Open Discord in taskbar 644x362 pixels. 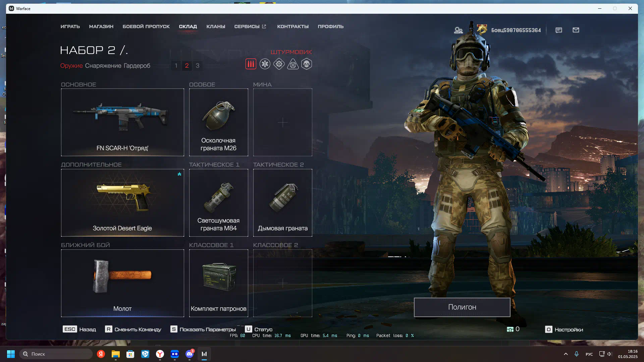point(190,354)
